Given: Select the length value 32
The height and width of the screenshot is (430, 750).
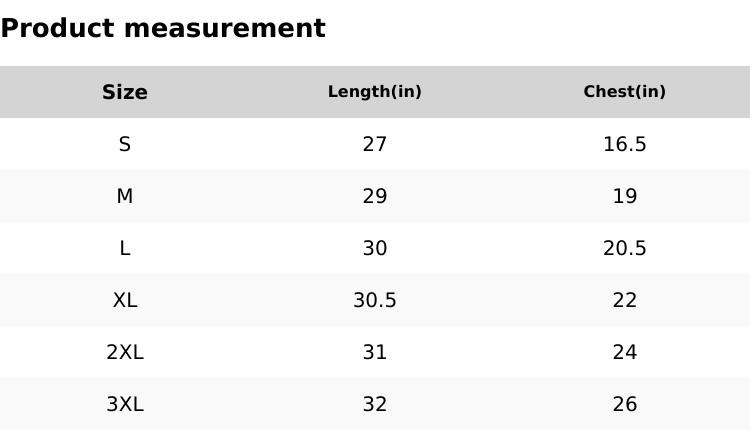Looking at the screenshot, I should 375,405.
